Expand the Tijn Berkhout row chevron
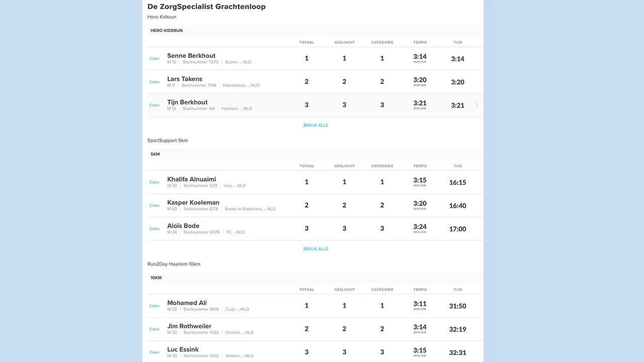 [x=476, y=106]
